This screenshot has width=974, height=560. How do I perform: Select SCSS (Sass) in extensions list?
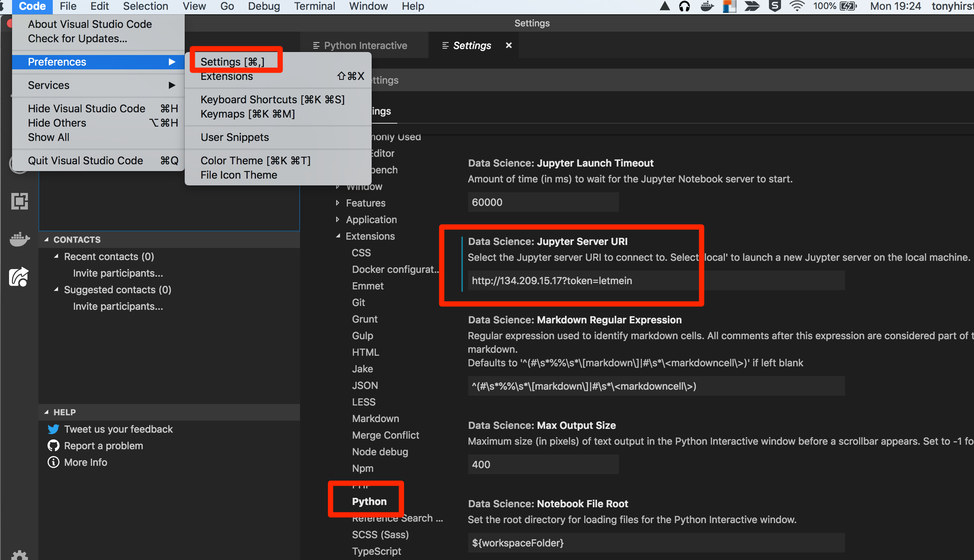click(380, 534)
